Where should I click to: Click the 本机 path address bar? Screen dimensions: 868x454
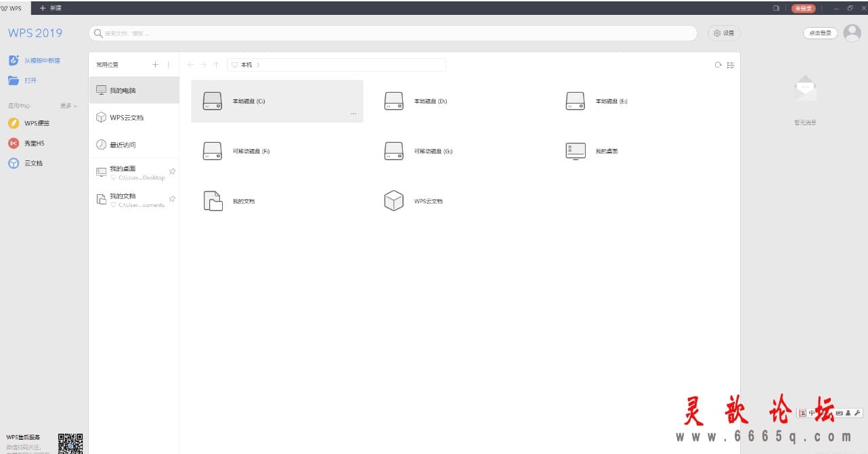337,65
